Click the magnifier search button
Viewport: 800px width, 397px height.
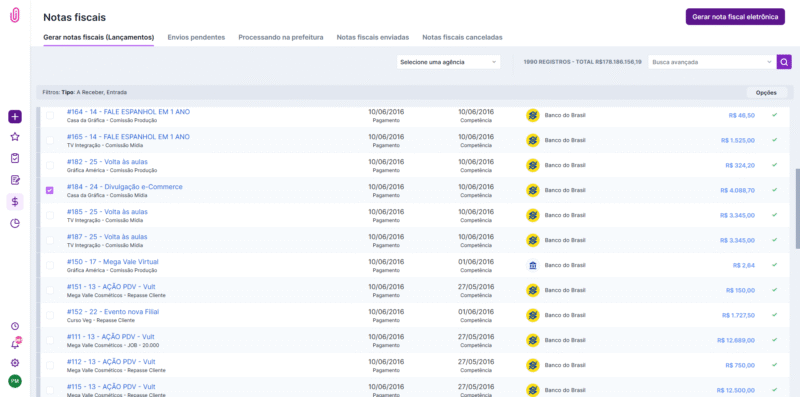(x=784, y=62)
